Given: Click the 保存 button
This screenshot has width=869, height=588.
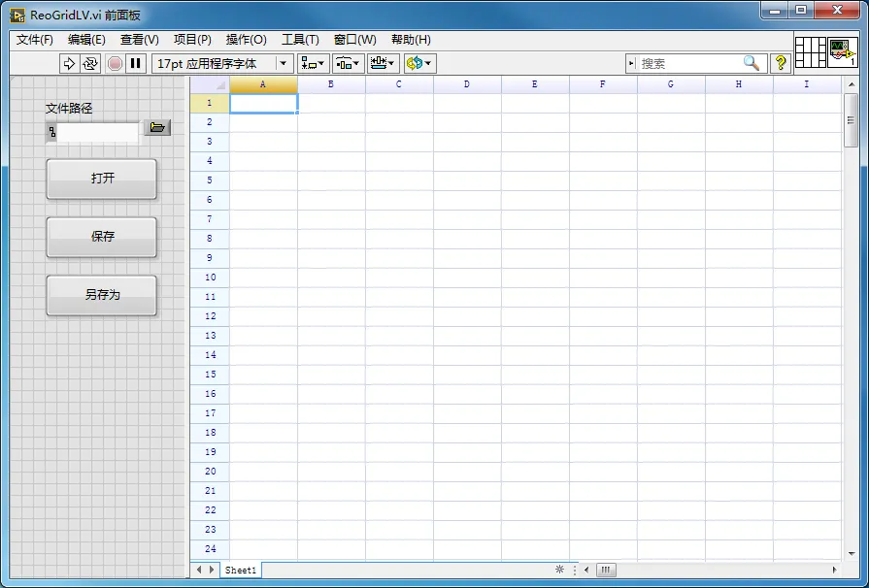Looking at the screenshot, I should tap(102, 237).
